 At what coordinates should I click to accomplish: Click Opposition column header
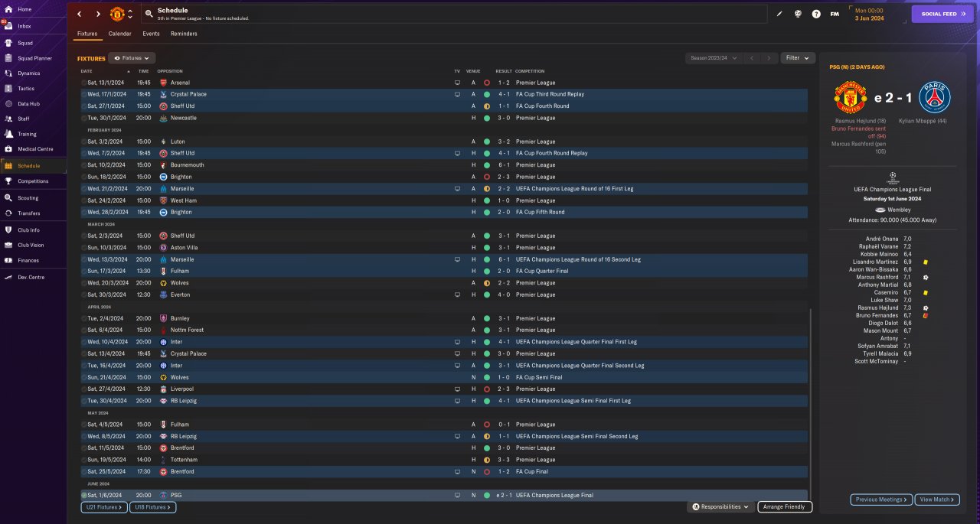(x=170, y=71)
